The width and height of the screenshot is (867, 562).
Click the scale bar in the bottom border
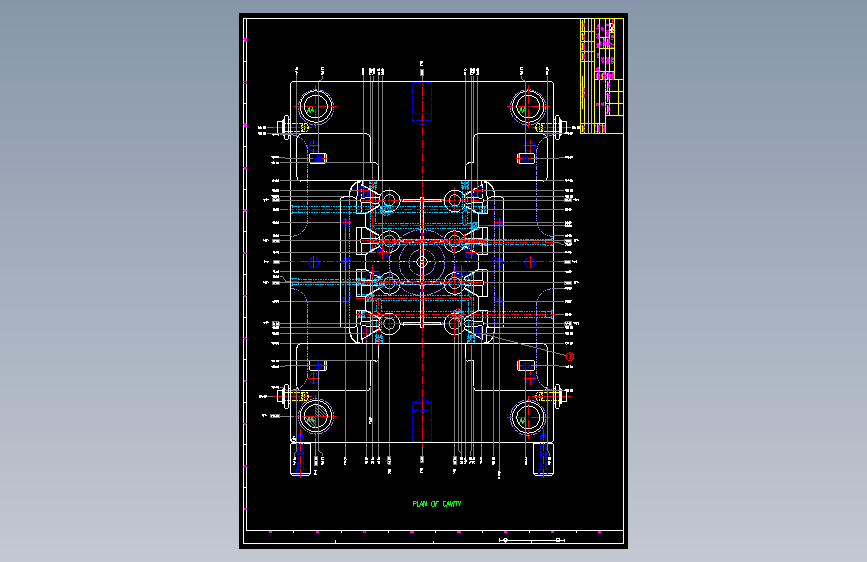532,540
